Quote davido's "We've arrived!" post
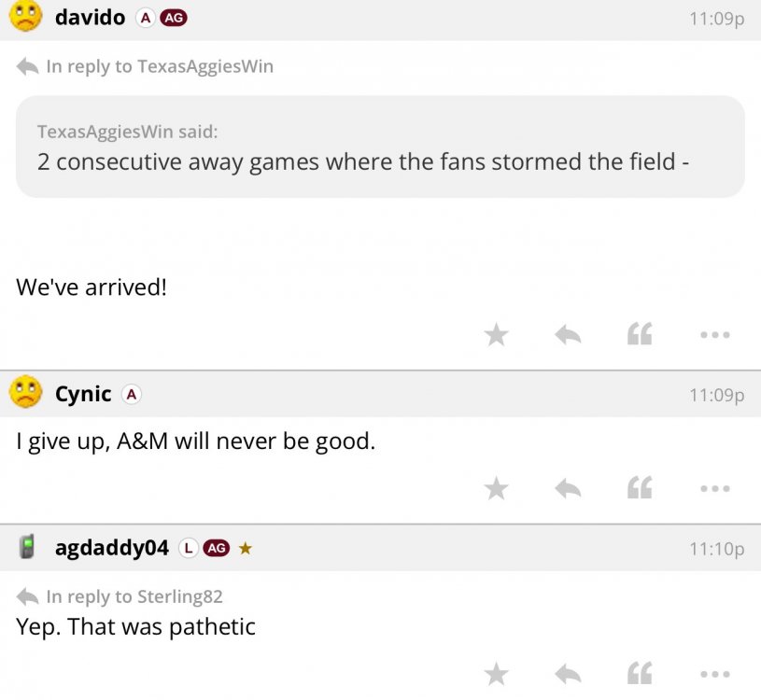This screenshot has width=761, height=700. point(640,334)
